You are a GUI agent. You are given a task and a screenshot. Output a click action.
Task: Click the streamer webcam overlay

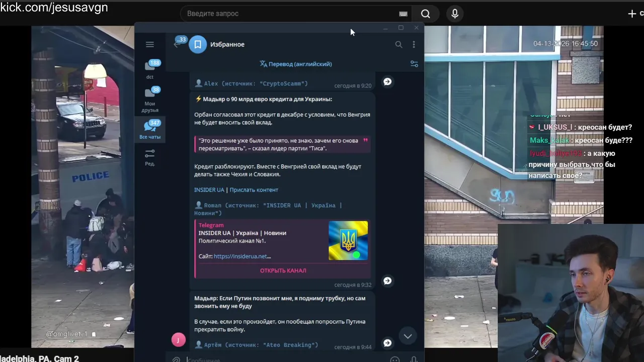coord(571,293)
